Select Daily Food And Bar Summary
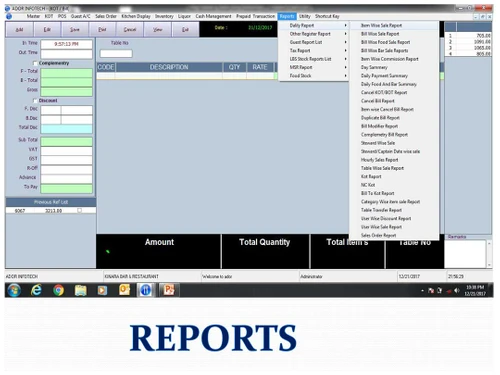500x375 pixels. point(389,84)
